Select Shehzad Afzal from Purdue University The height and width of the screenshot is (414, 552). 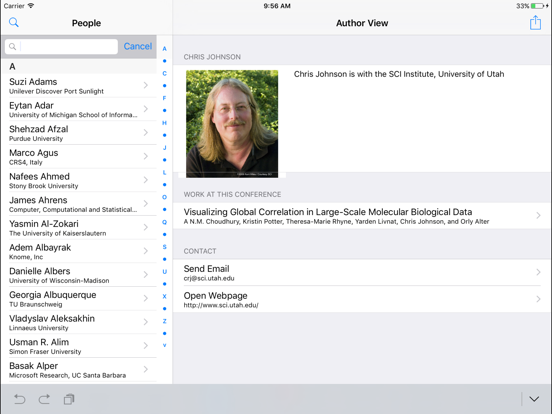[79, 133]
